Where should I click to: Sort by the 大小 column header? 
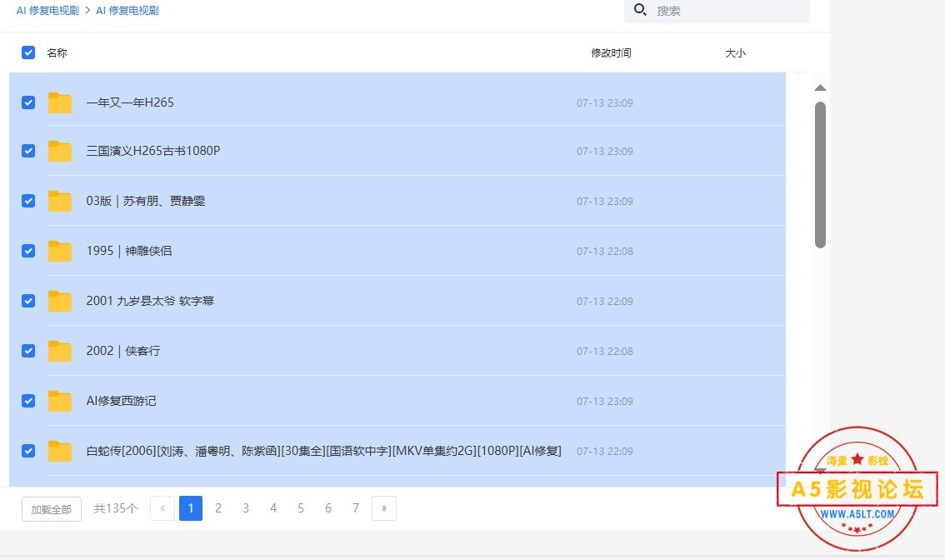tap(735, 53)
